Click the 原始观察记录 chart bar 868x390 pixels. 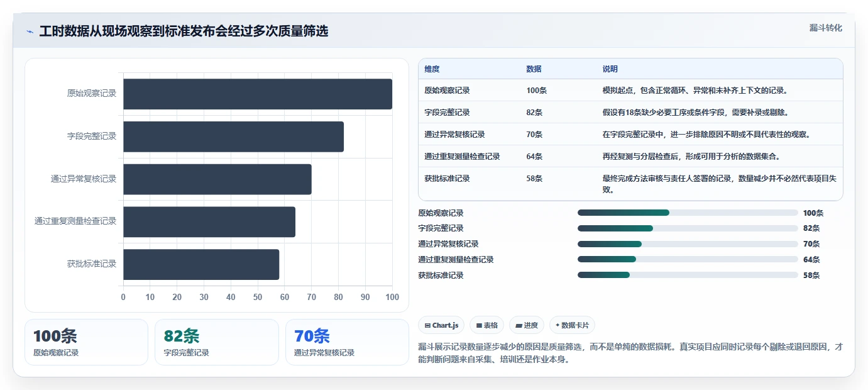tap(258, 94)
